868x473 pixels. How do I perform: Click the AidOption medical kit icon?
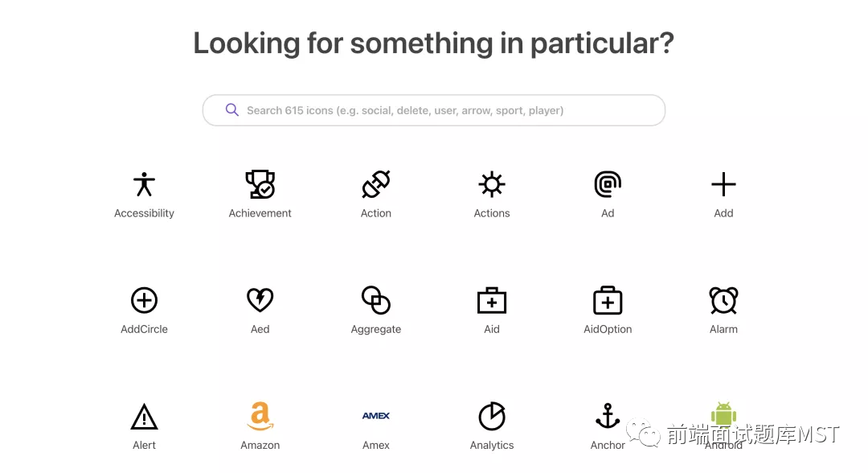click(x=608, y=301)
